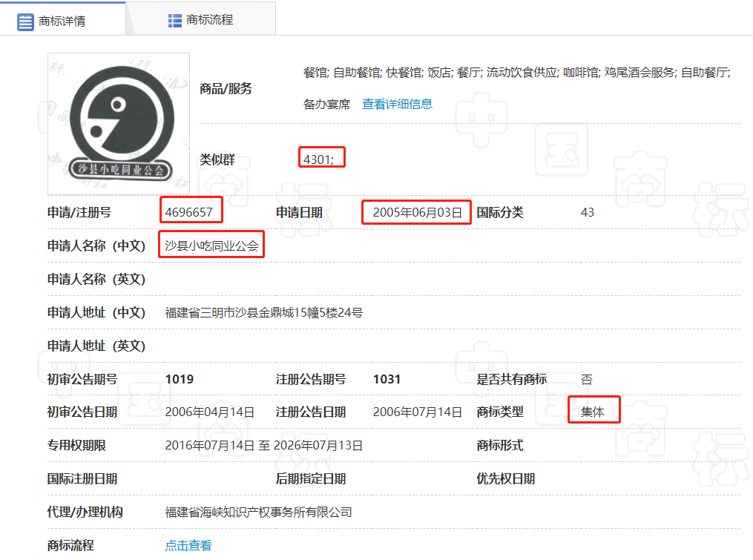Select agency 福建省海峡知识产权事务所有限公司
753x560 pixels.
coord(258,513)
